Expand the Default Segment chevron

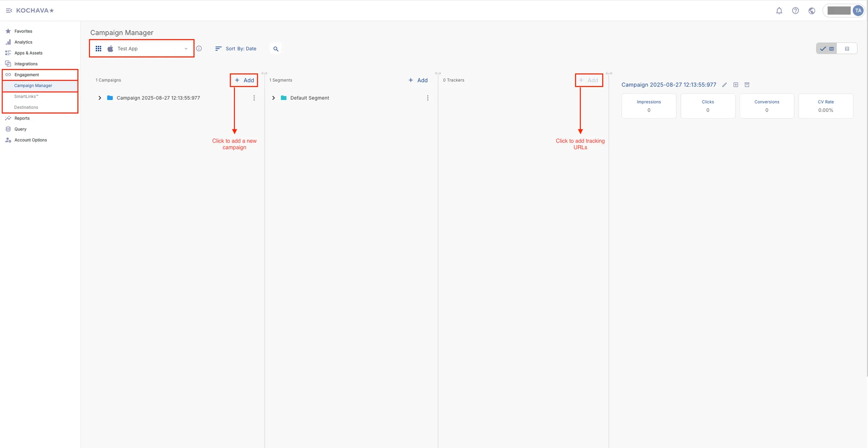click(x=273, y=98)
